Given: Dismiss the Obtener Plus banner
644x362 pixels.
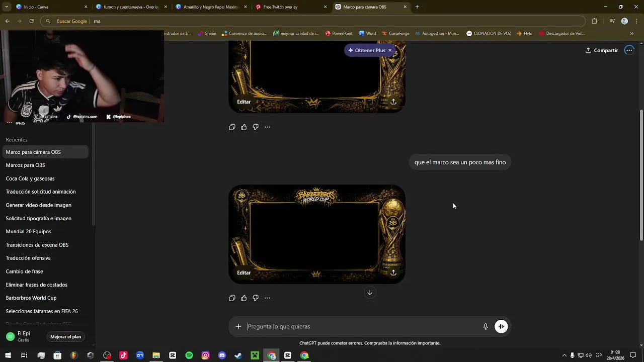Looking at the screenshot, I should pos(390,50).
